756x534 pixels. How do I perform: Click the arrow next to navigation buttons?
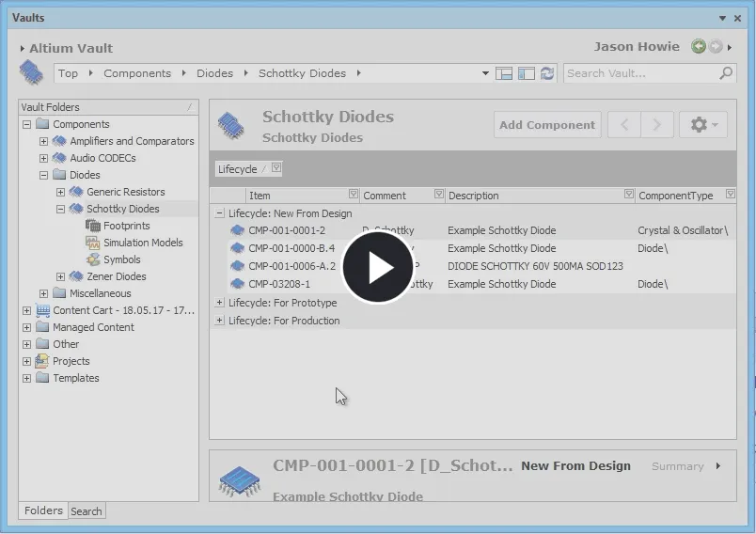pos(730,47)
